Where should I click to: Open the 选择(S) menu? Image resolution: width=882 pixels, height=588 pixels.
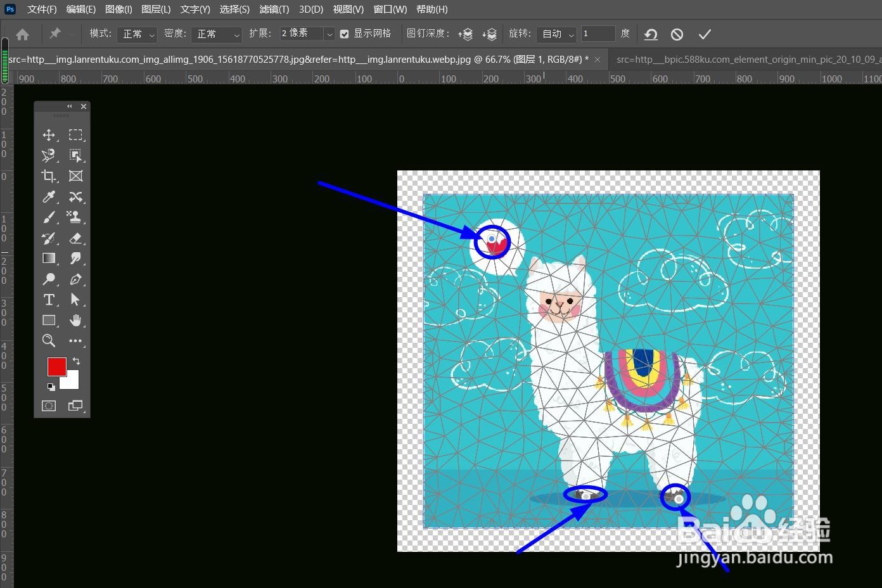pos(234,9)
